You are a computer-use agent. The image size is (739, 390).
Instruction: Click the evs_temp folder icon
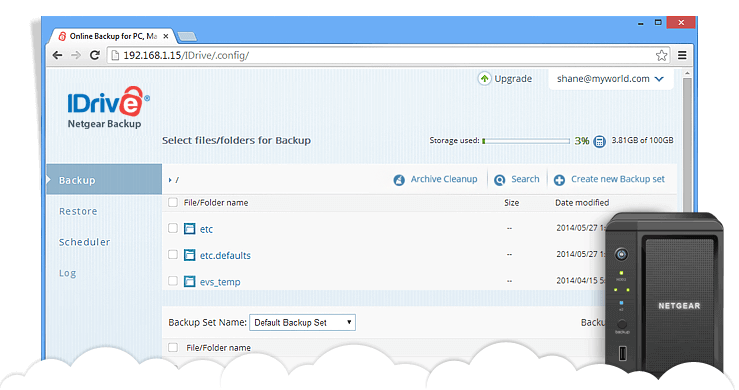(x=189, y=282)
